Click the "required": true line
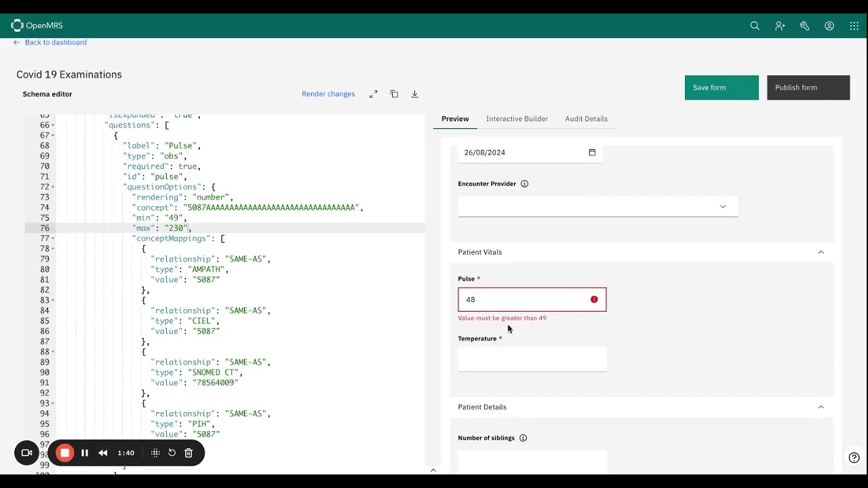This screenshot has width=868, height=488. [x=161, y=167]
